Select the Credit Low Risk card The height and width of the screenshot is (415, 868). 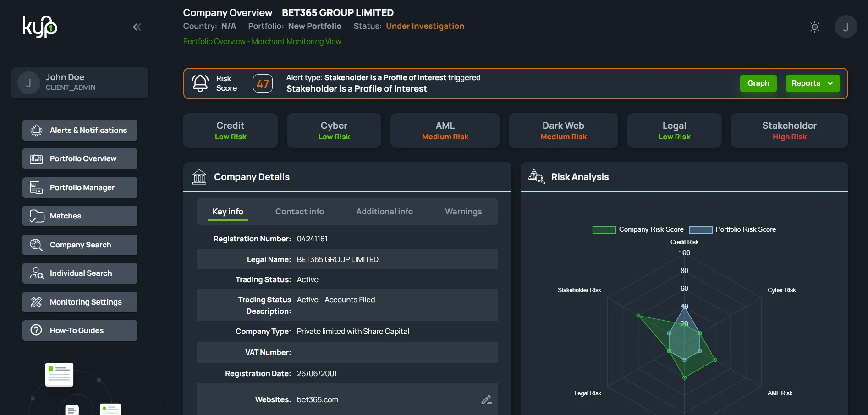[231, 131]
